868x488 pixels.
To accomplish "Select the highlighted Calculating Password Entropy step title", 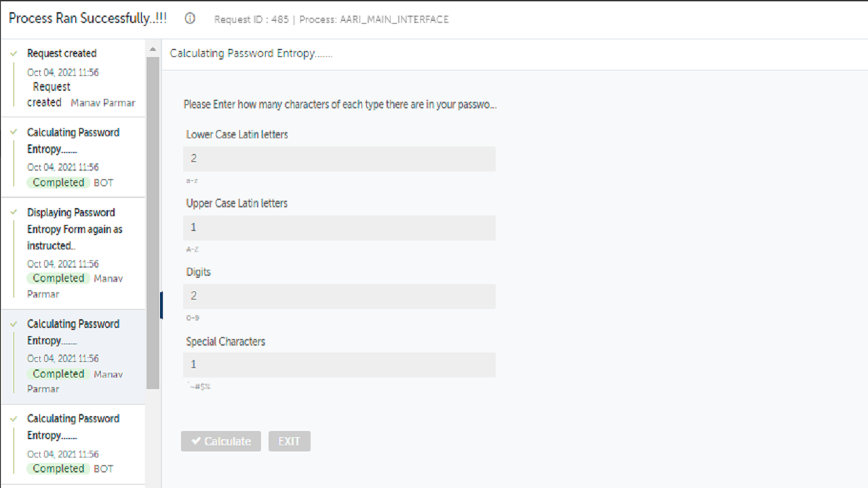I will pos(73,332).
